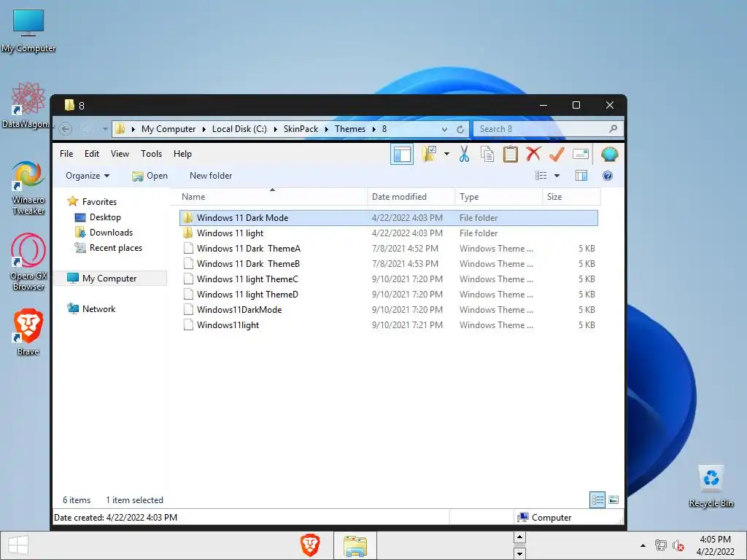Click the Cut scissors toolbar icon
Viewport: 747px width, 560px height.
tap(464, 154)
